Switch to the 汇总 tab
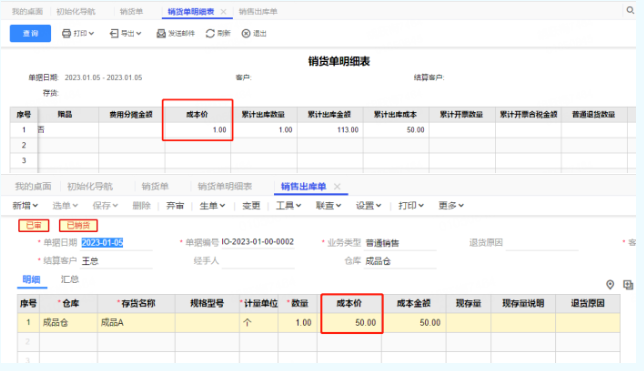 [70, 279]
